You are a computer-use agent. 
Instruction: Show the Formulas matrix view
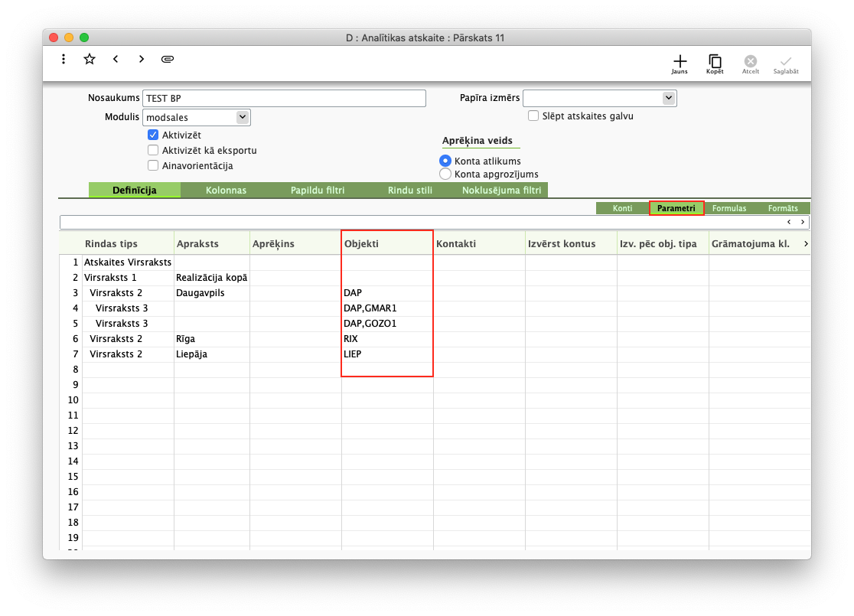pyautogui.click(x=729, y=208)
